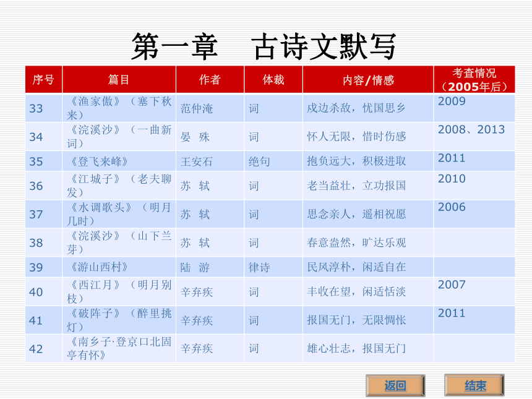The width and height of the screenshot is (532, 399).
Task: Click the year 2010 cell
Action: 474,186
